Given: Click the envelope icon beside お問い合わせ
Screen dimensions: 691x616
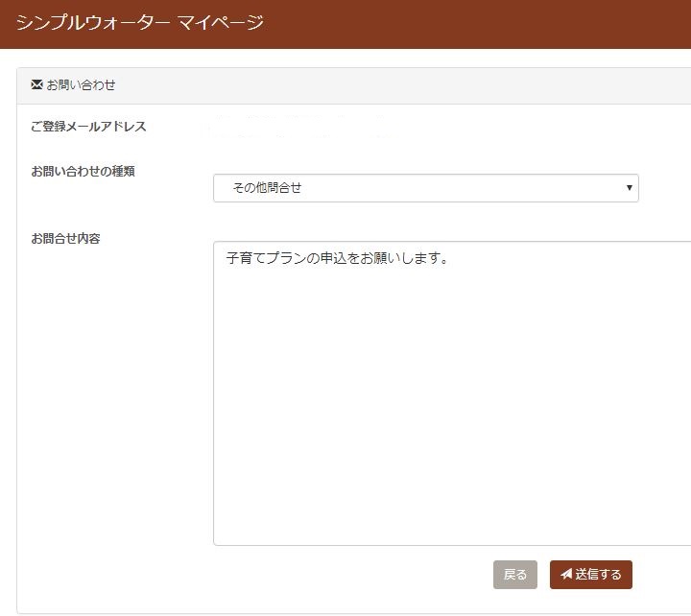Looking at the screenshot, I should [36, 84].
